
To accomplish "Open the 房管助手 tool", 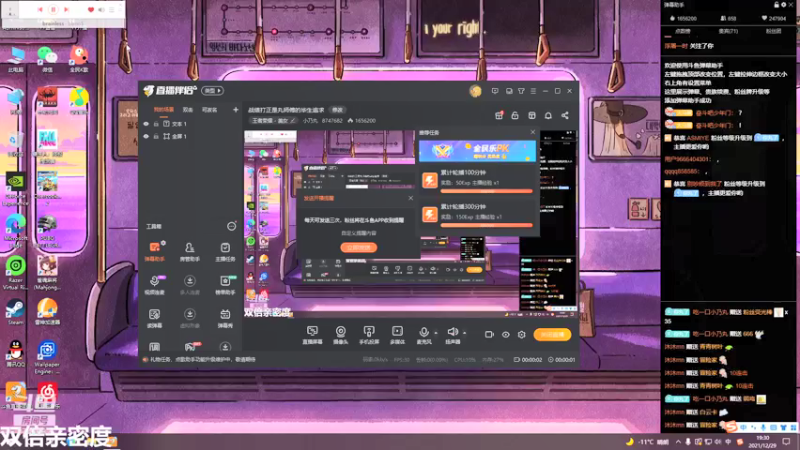I will [189, 252].
